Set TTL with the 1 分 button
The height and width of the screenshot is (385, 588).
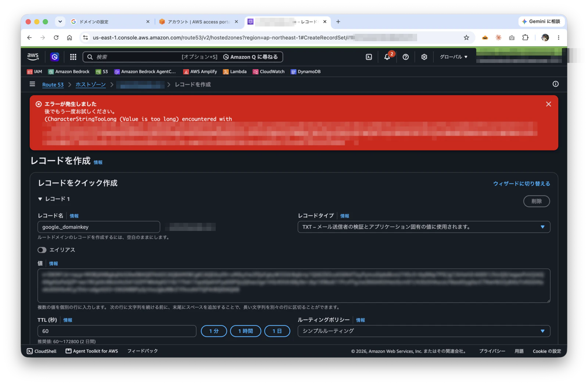point(214,331)
